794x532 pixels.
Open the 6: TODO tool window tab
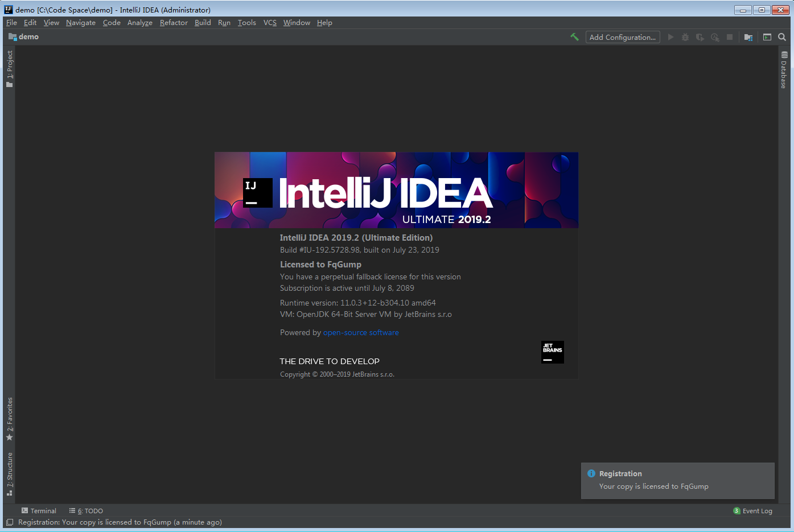pyautogui.click(x=86, y=511)
